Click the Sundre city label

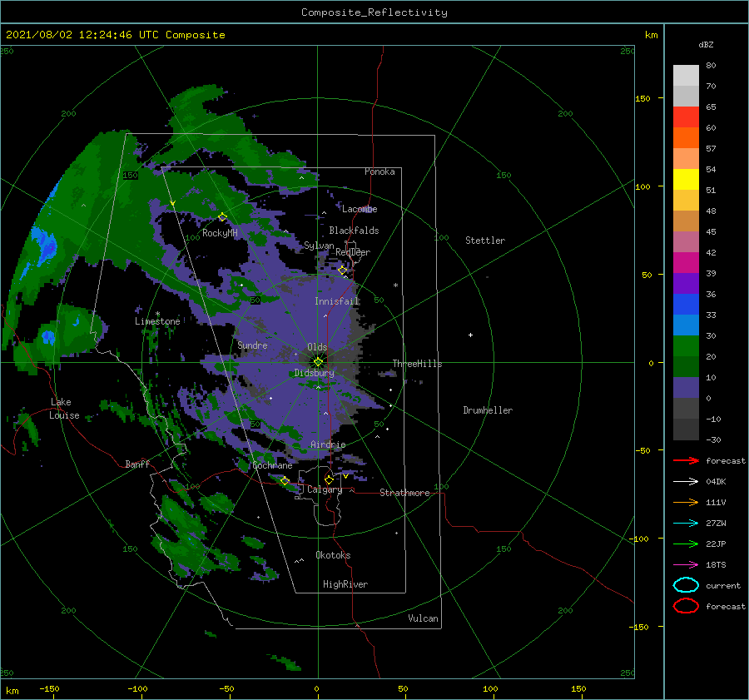point(253,345)
